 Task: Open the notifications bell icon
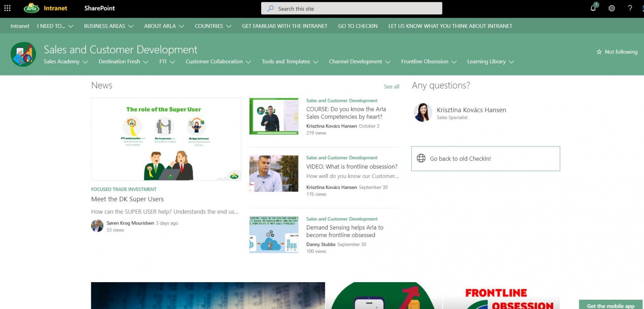click(593, 8)
